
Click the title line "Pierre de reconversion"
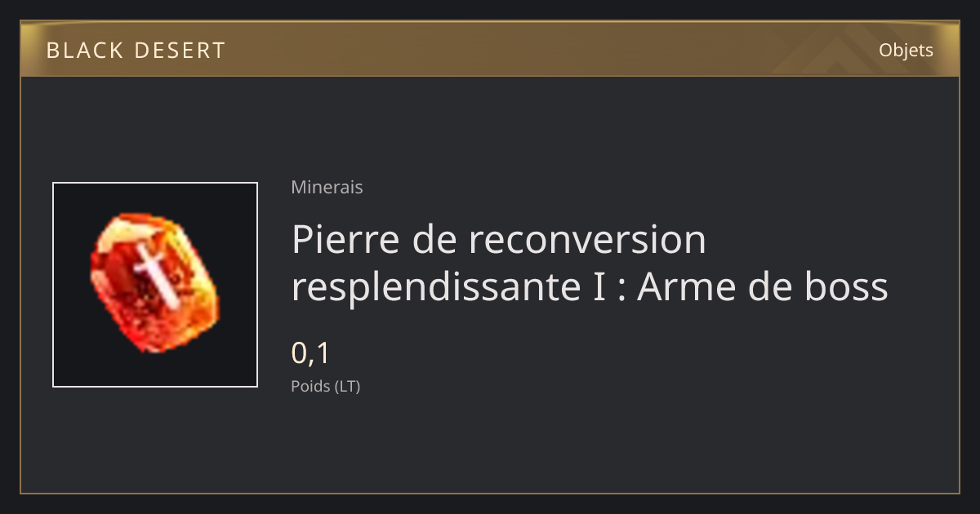pyautogui.click(x=498, y=239)
